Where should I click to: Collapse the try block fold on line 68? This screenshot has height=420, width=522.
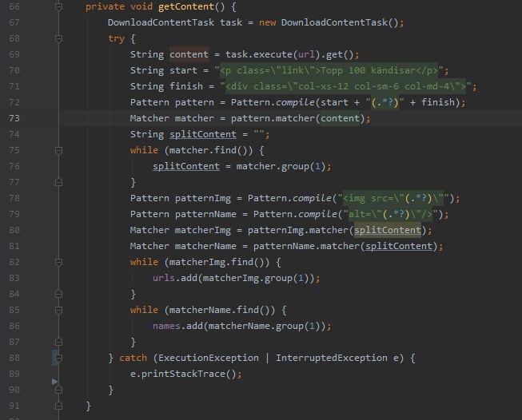pos(58,38)
